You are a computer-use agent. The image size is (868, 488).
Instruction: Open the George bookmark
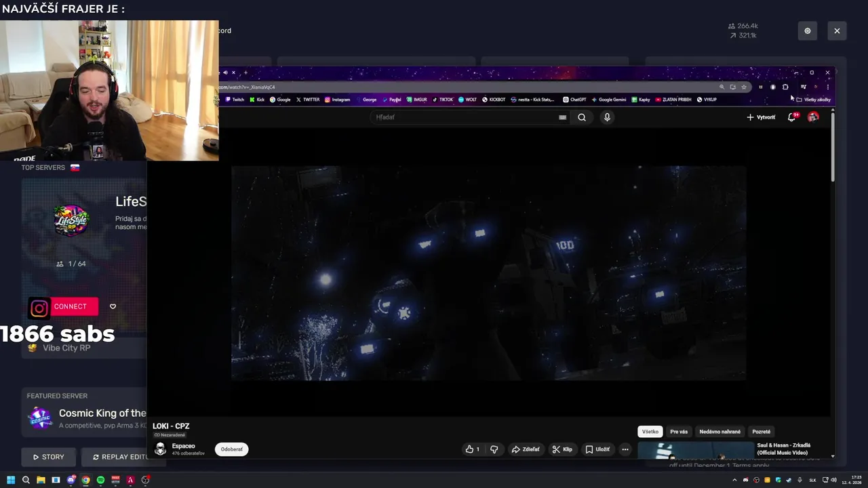(366, 100)
